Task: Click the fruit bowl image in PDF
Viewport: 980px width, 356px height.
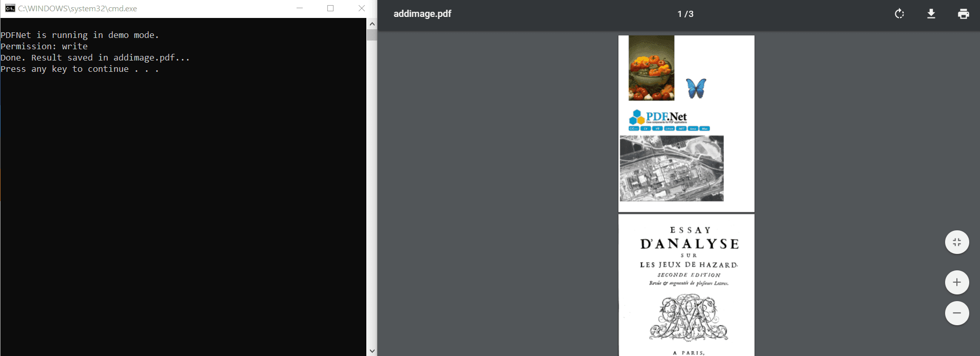Action: [651, 68]
